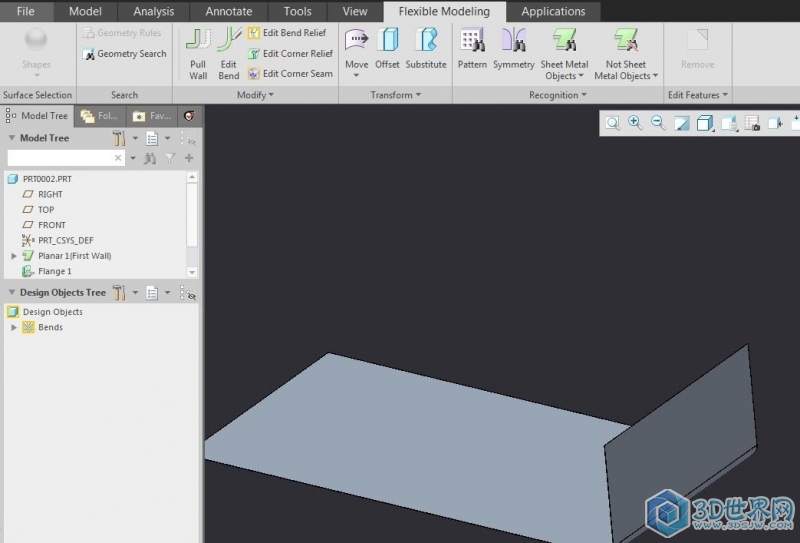Open Edit Corner Seam
The width and height of the screenshot is (800, 543).
(x=290, y=73)
